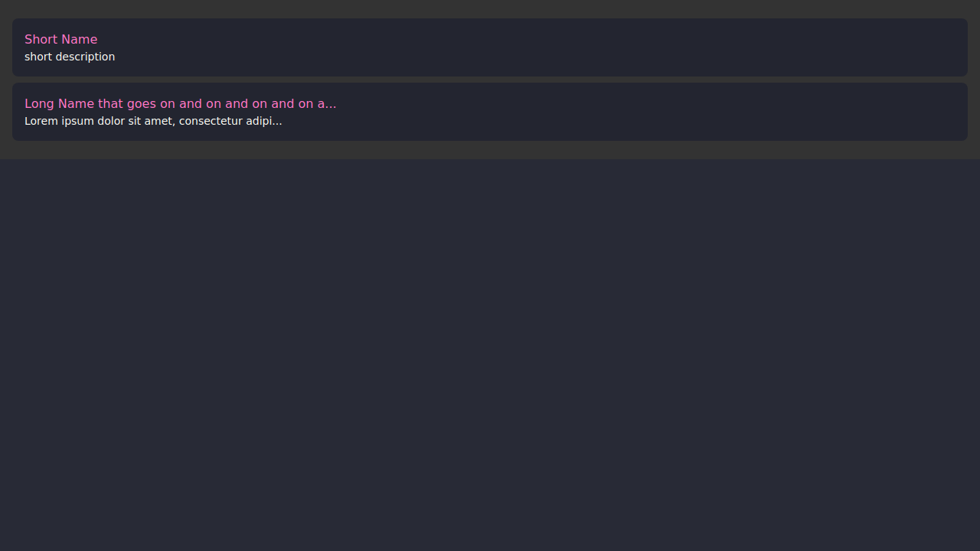The width and height of the screenshot is (980, 551).
Task: Click "dolor sit amet" in the second description
Action: [136, 121]
